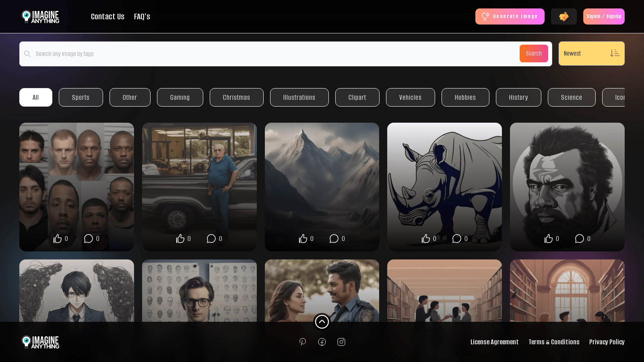Open the anime boy with glasses thumbnail
This screenshot has width=644, height=362.
(76, 290)
